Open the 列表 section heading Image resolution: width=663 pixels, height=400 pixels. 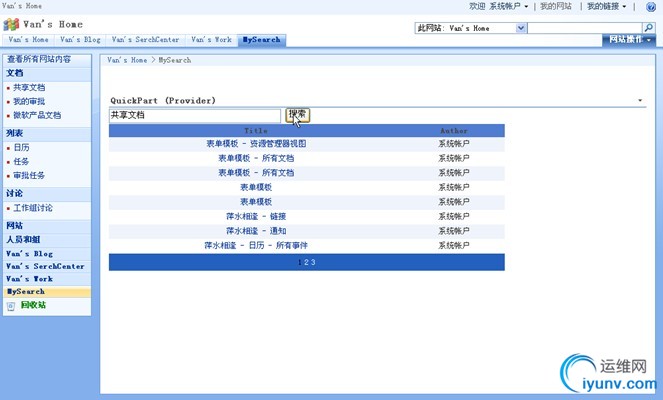coord(15,133)
